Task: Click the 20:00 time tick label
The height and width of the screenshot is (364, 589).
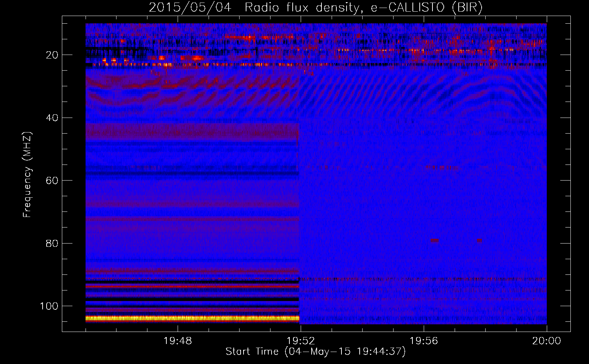Action: [x=547, y=341]
